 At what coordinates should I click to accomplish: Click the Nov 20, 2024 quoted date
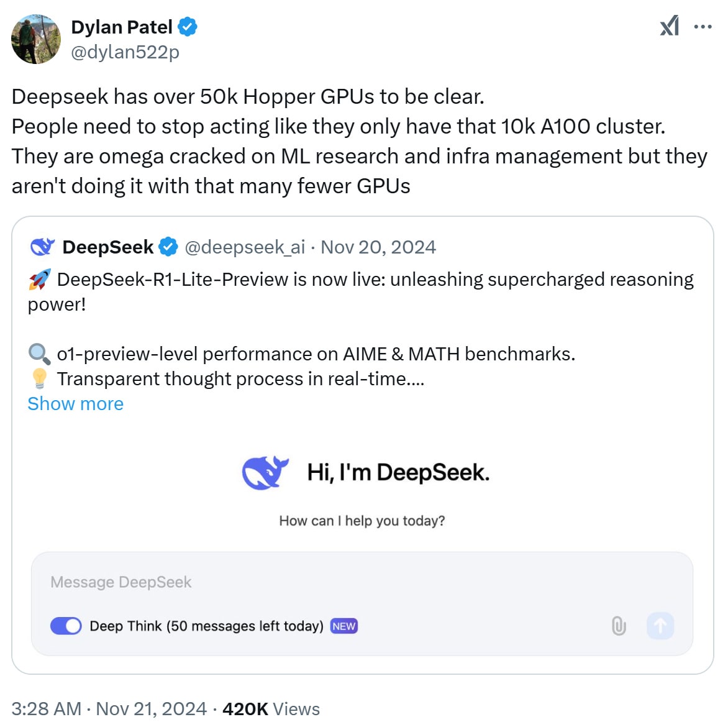pyautogui.click(x=378, y=247)
